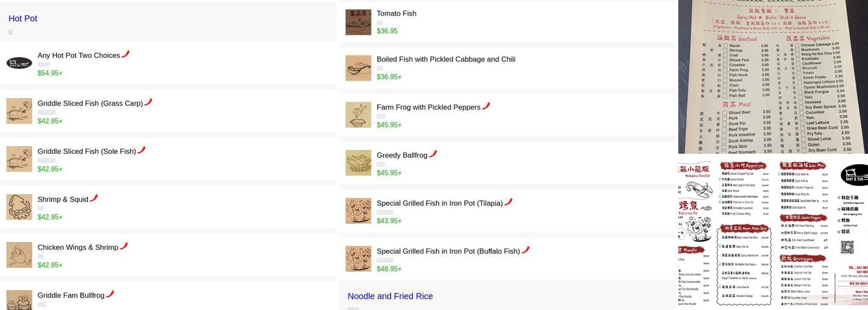Screen dimensions: 868x310
Task: Select the Shrimp & Squid squid icon
Action: tap(19, 207)
